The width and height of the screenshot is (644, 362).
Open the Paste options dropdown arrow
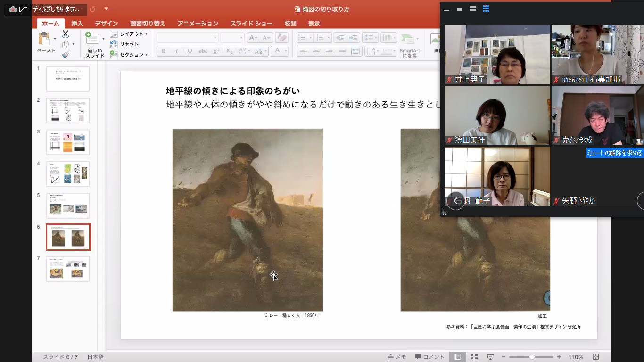click(55, 39)
